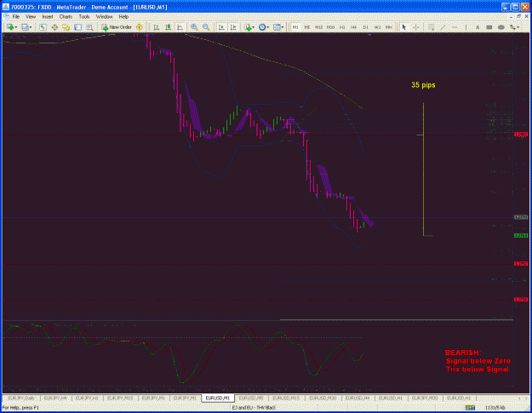Switch to the EURUSD,M15 chart tab
532x413 pixels.
286,398
